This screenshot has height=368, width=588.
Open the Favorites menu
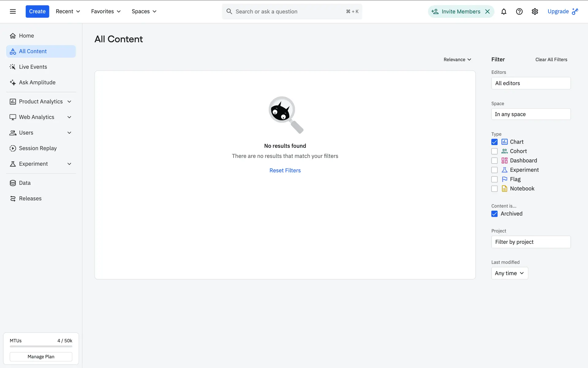tap(106, 11)
